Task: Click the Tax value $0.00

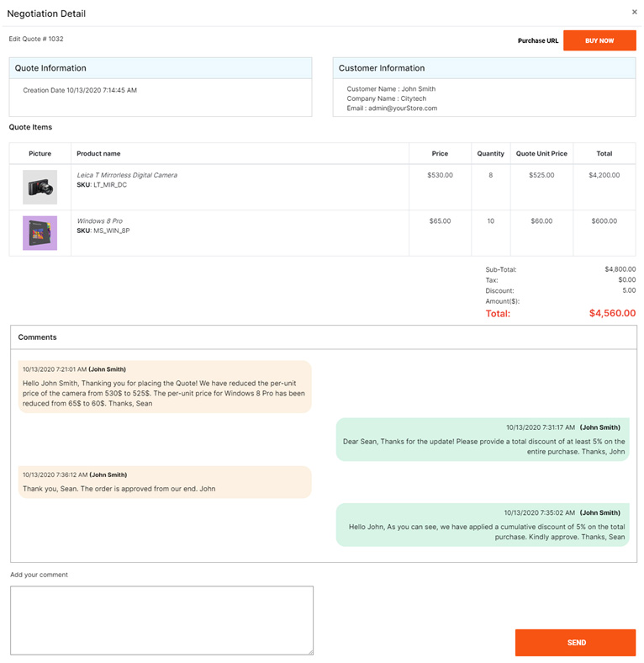Action: pyautogui.click(x=626, y=280)
